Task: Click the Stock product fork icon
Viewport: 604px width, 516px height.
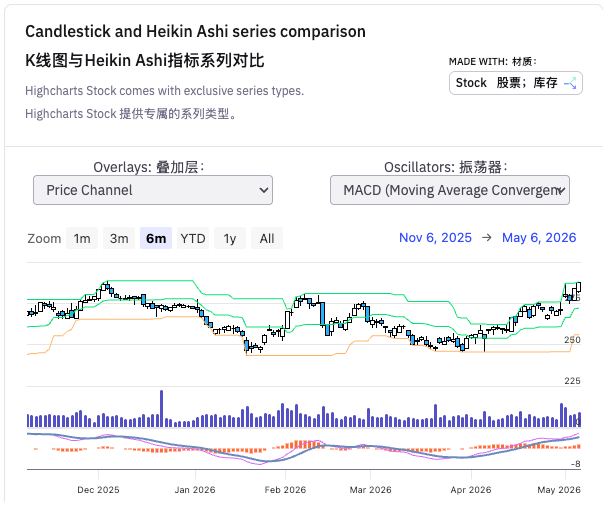Action: [570, 83]
